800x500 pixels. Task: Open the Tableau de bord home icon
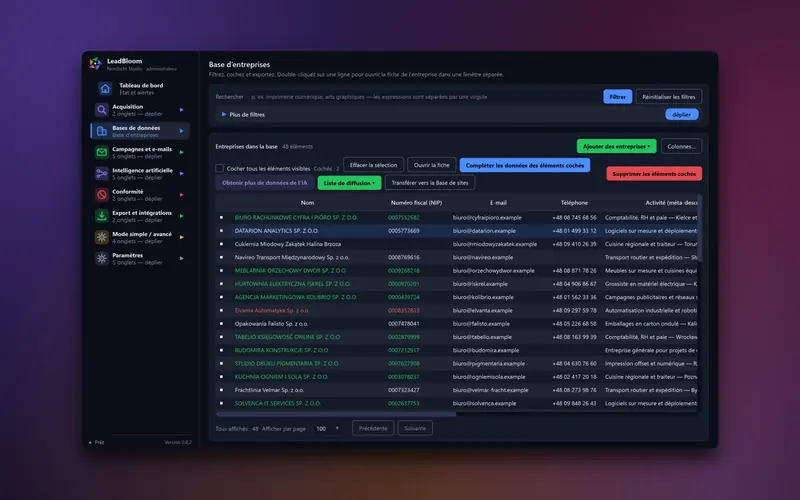point(105,88)
